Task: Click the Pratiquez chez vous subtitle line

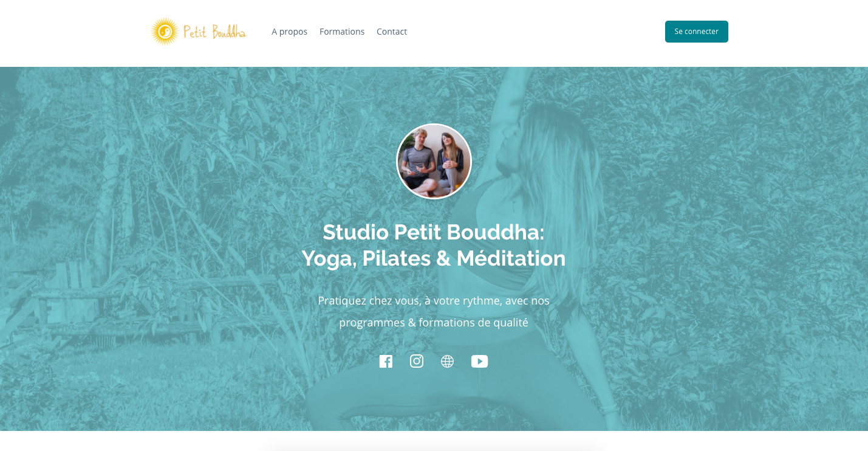Action: (434, 300)
